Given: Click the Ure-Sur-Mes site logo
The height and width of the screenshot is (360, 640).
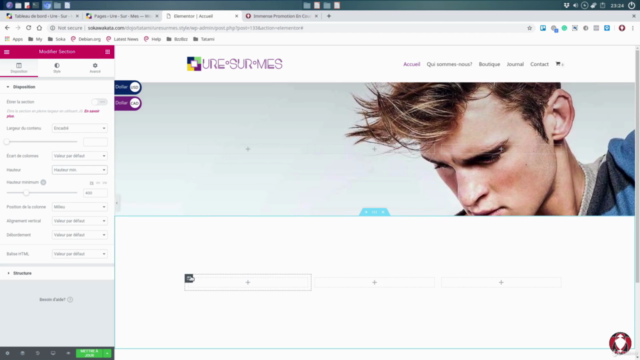Looking at the screenshot, I should (235, 64).
